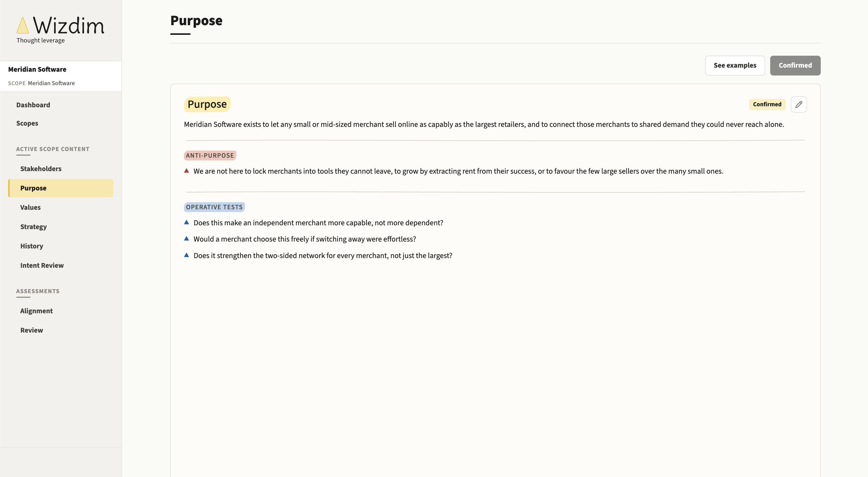Click the ACTIVE SCOPE CONTENT heading
The height and width of the screenshot is (477, 868).
pos(53,149)
